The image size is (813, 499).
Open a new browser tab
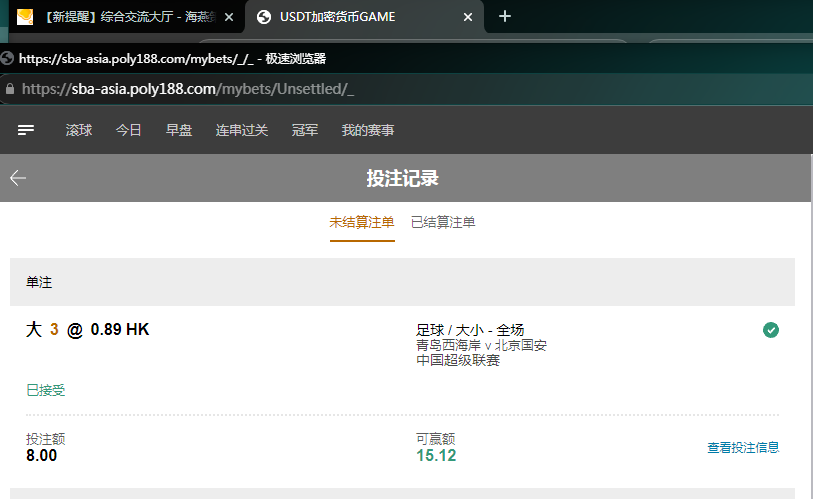pyautogui.click(x=504, y=17)
